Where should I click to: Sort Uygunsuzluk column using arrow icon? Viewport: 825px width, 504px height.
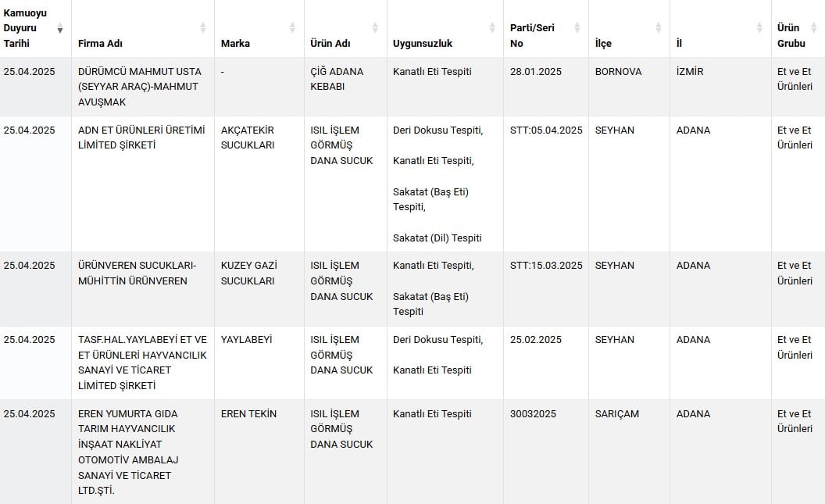click(492, 28)
